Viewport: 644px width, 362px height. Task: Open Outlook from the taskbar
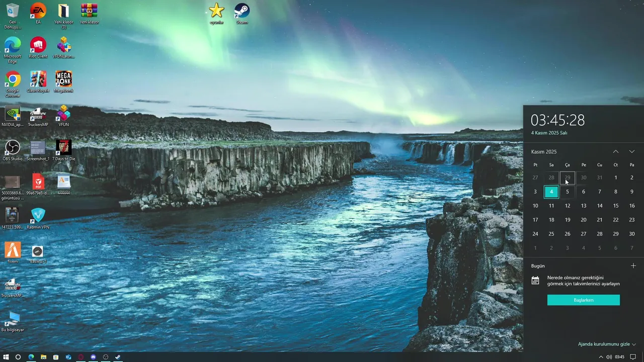pyautogui.click(x=68, y=357)
